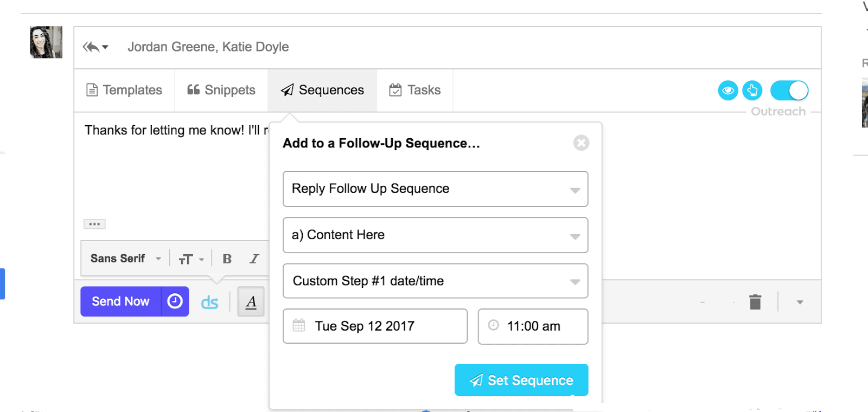The height and width of the screenshot is (412, 868).
Task: Click the ds signature icon
Action: coord(209,302)
